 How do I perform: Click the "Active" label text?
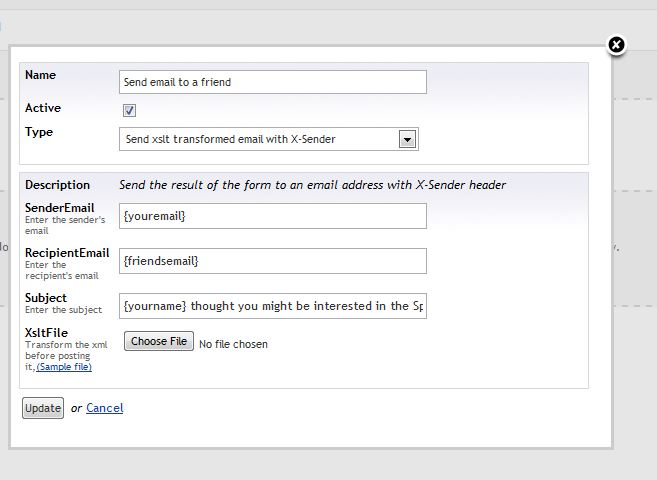click(x=43, y=108)
